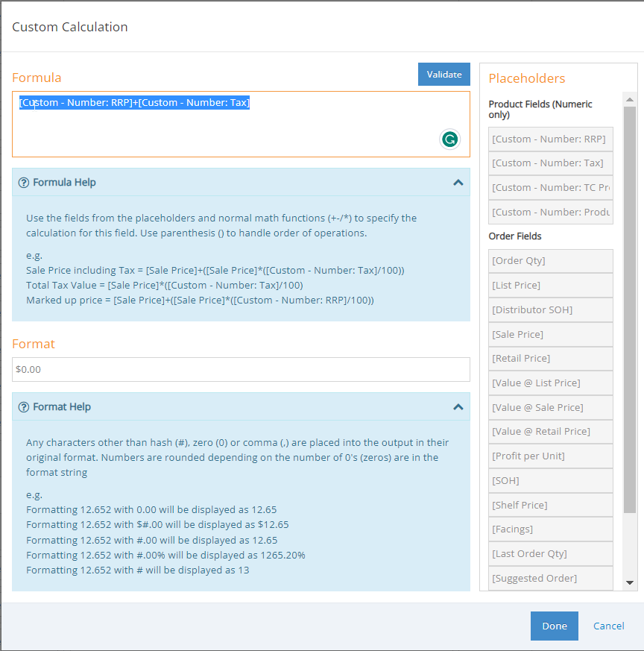The image size is (644, 651).
Task: Insert the [Value @ Sale Price] placeholder
Action: coord(551,407)
